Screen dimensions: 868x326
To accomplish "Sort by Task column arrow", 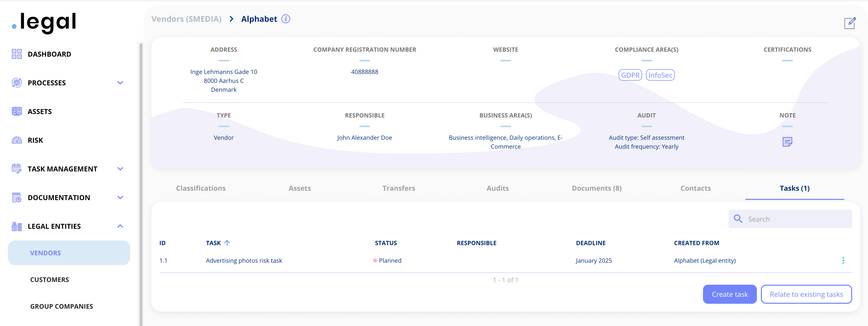I will [x=227, y=243].
